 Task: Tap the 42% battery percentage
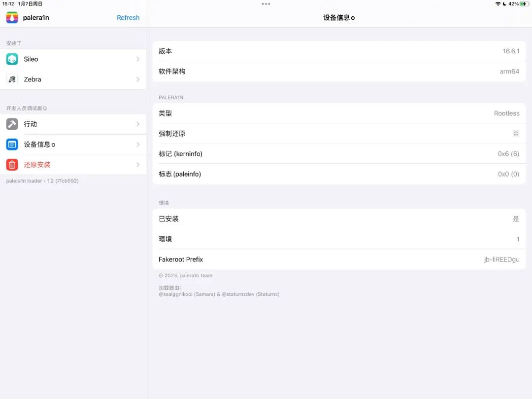(513, 4)
